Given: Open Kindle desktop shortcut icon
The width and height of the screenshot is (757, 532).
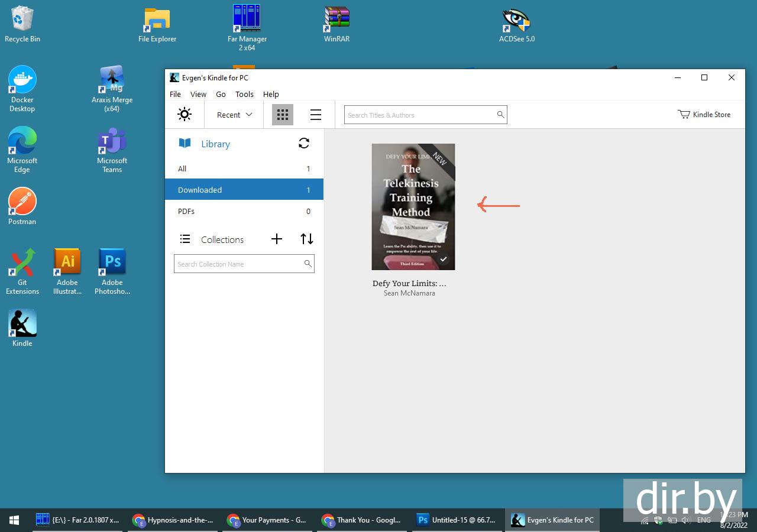Looking at the screenshot, I should pos(22,324).
